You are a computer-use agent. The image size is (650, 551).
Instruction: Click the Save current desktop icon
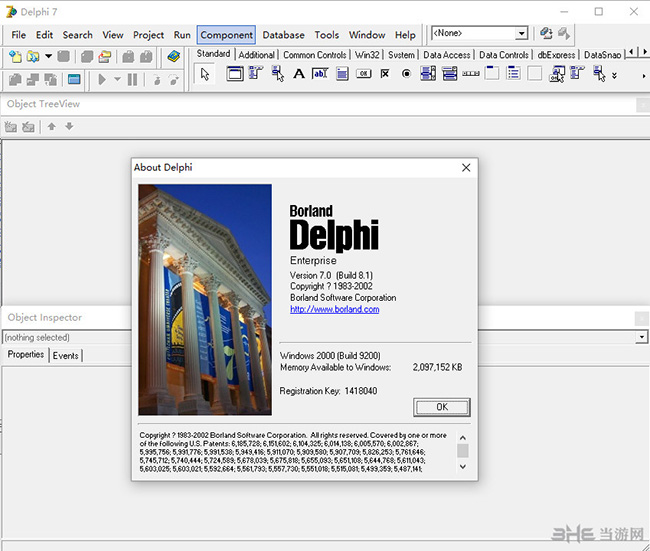pos(546,33)
